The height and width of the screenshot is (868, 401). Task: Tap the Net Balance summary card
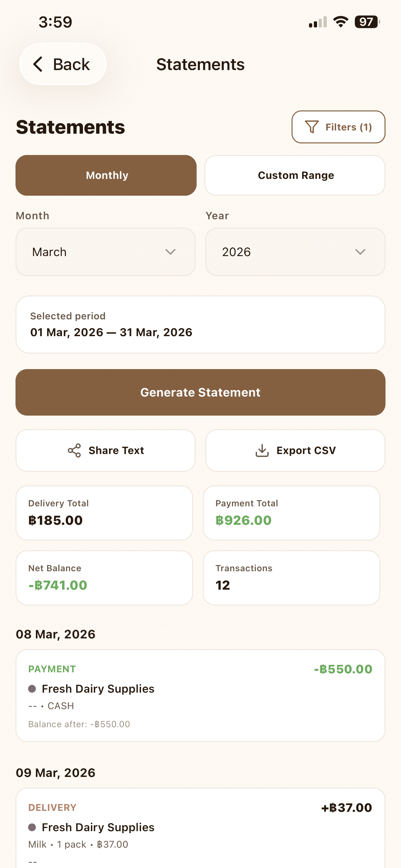[104, 578]
